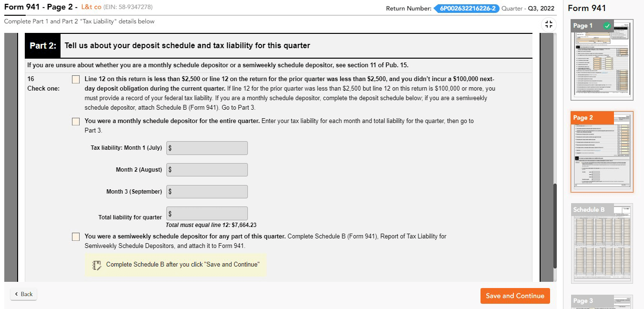Click the clipboard icon in the yellow note
This screenshot has height=309, width=644.
click(97, 265)
